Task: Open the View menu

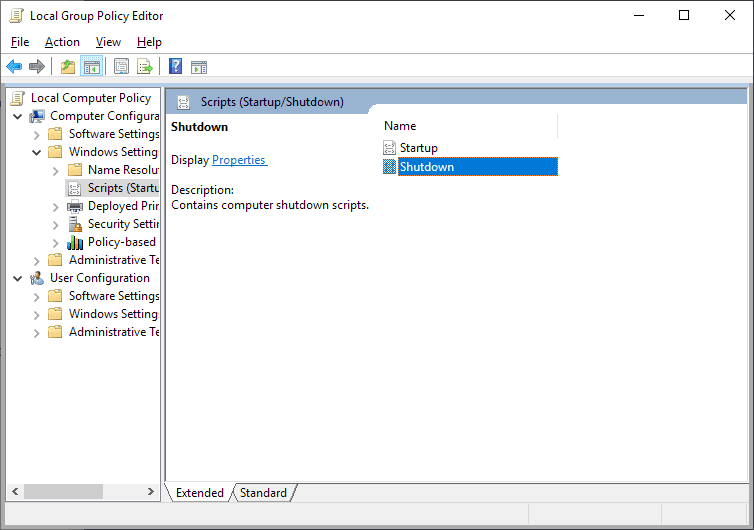Action: pos(108,42)
